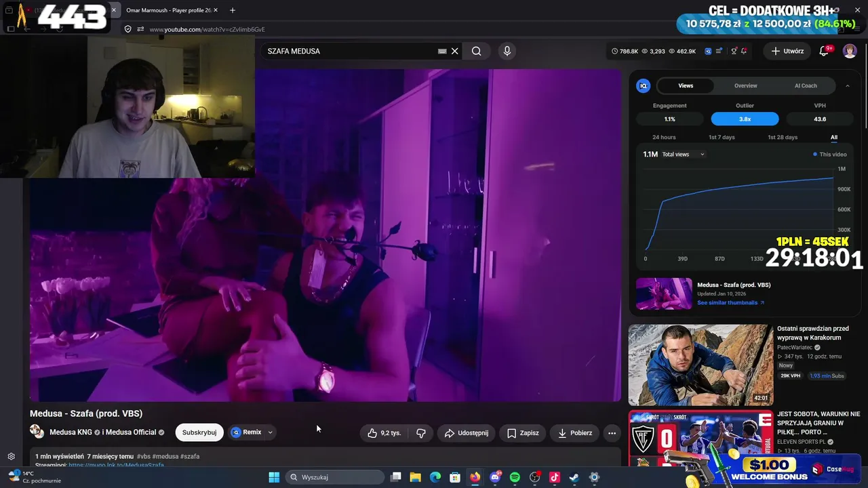Open the on-screen keyboard in search box
This screenshot has height=488, width=868.
[x=442, y=51]
